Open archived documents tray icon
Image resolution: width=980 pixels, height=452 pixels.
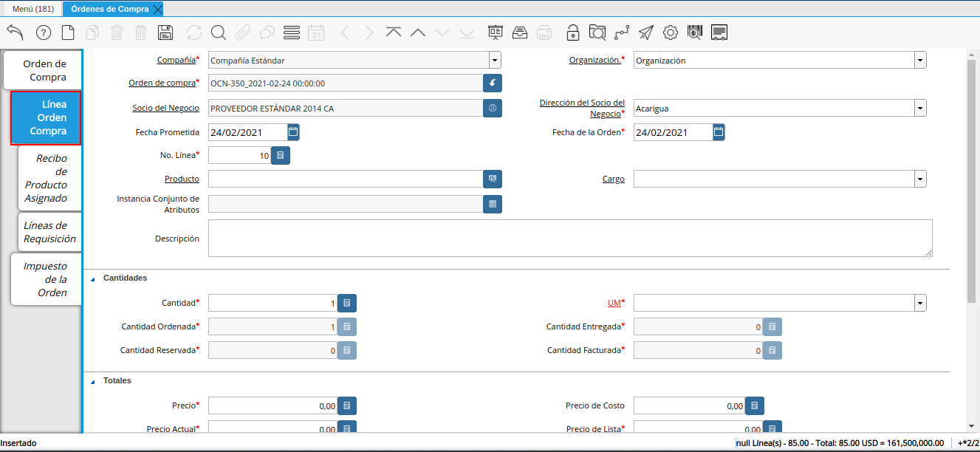point(520,32)
